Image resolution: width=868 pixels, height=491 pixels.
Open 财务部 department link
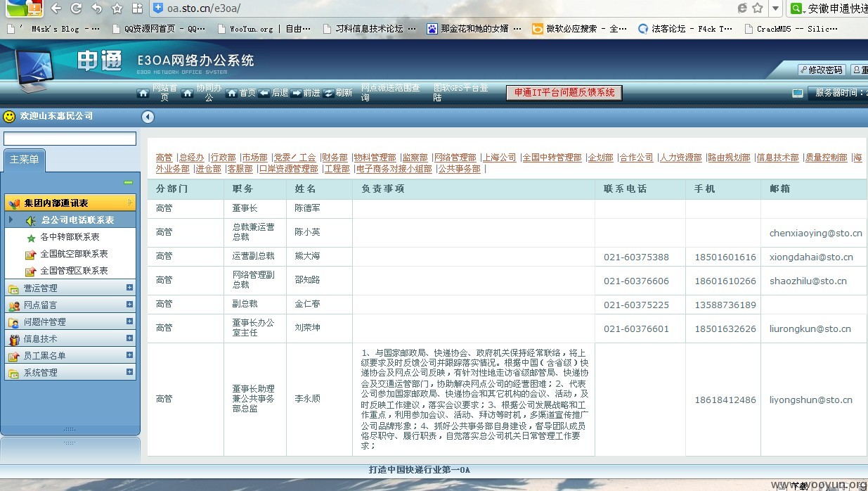click(335, 158)
